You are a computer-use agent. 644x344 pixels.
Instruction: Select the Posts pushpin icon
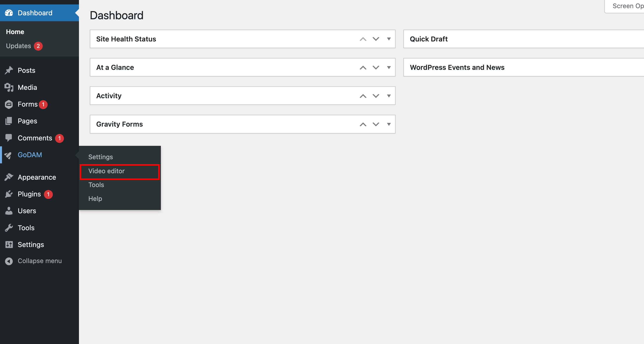pos(8,70)
